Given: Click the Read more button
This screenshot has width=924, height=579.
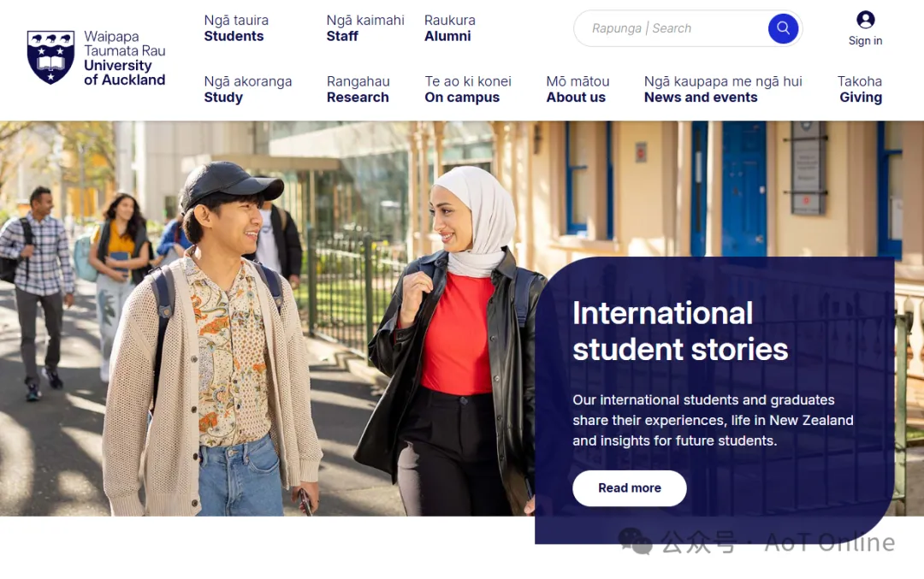Looking at the screenshot, I should tap(630, 487).
